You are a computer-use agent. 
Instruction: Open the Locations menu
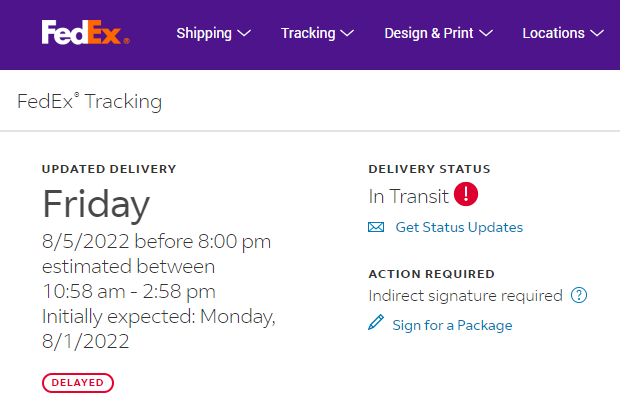pos(553,33)
